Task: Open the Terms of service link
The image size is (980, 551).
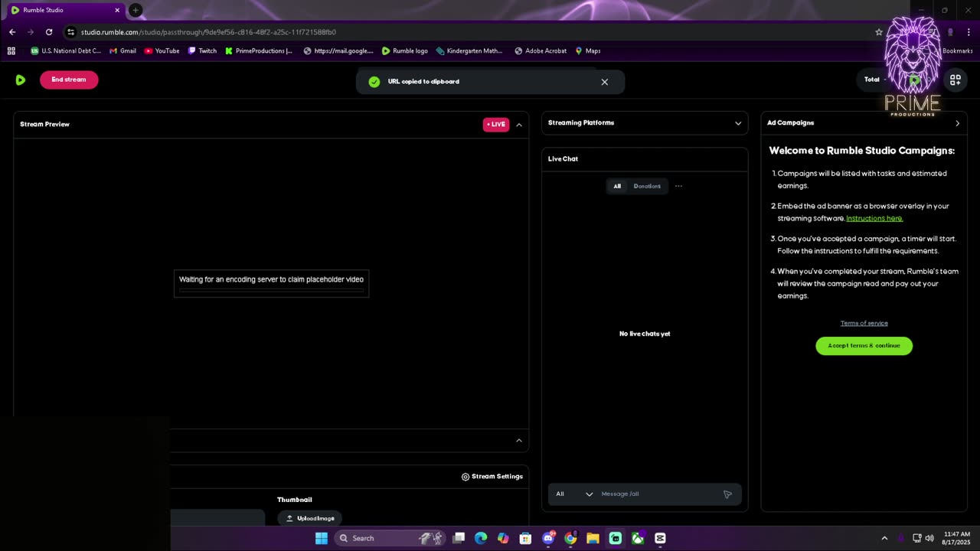Action: click(864, 323)
